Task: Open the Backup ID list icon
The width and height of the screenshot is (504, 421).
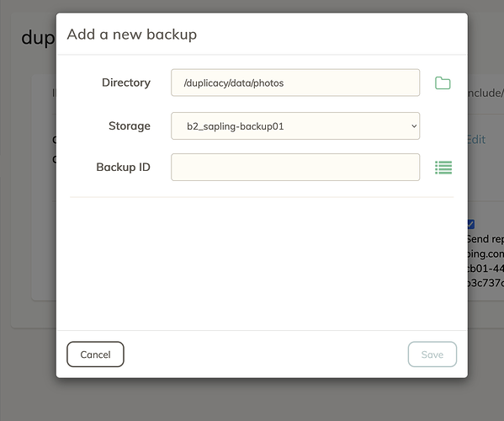Action: [x=443, y=168]
